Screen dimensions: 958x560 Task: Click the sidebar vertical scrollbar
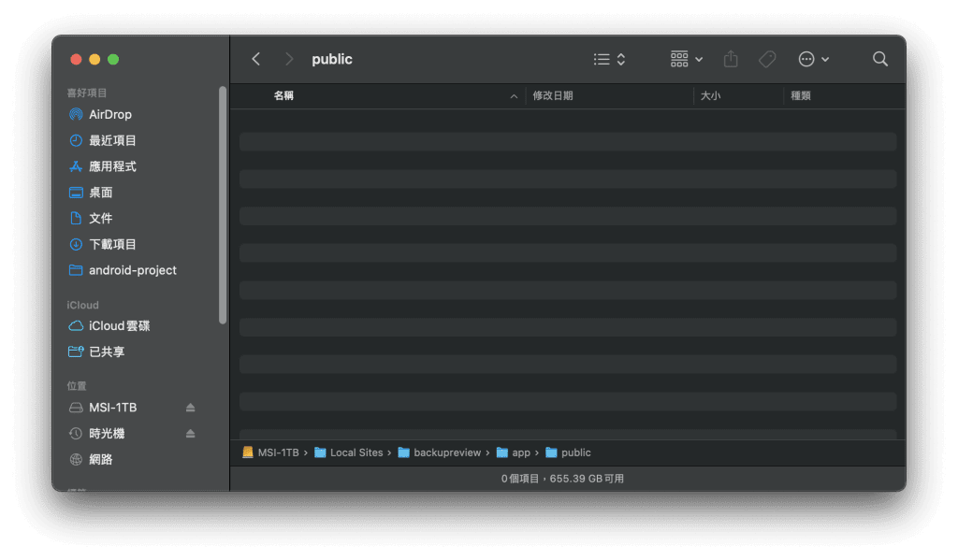(223, 206)
